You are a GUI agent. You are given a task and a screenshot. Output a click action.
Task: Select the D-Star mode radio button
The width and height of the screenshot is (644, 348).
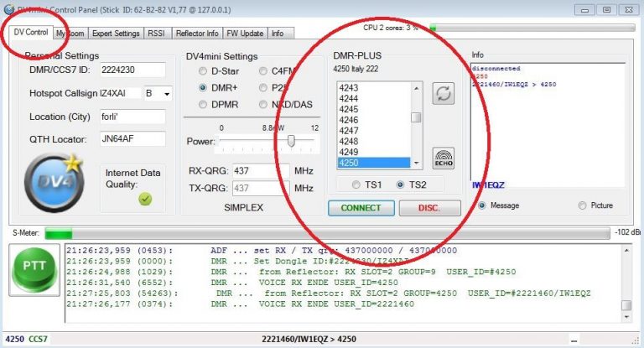(202, 71)
